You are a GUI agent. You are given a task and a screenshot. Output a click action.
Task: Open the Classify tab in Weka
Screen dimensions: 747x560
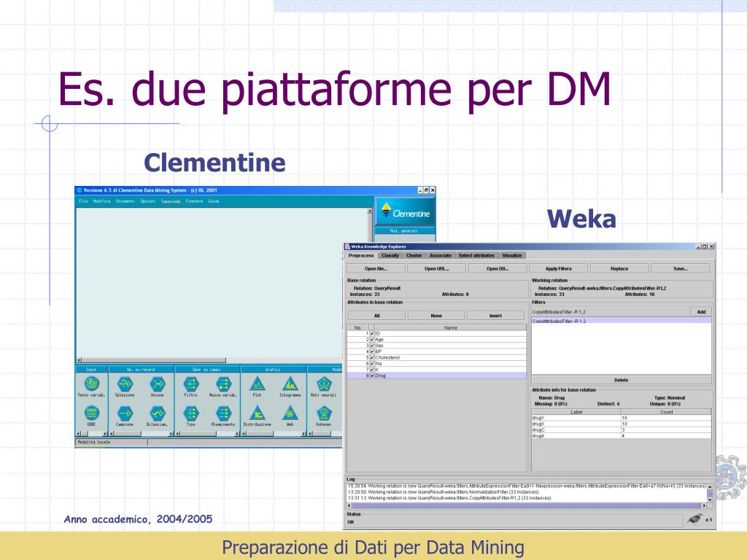390,256
